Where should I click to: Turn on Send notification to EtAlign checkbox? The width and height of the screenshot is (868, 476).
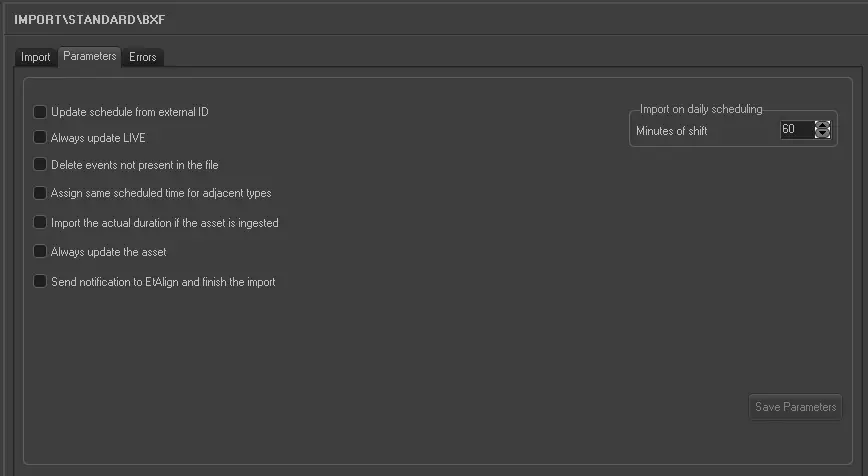click(x=40, y=282)
